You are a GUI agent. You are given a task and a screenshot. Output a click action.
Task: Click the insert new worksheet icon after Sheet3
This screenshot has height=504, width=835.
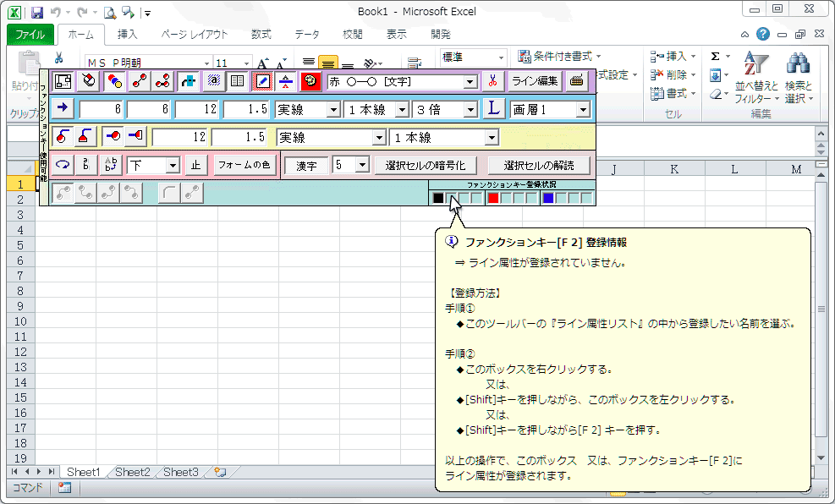[x=220, y=472]
